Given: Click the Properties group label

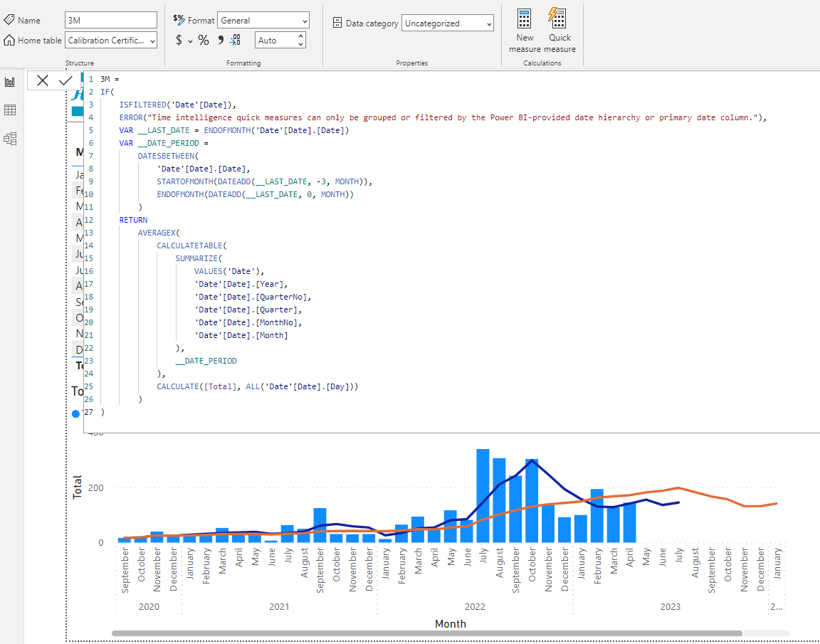Looking at the screenshot, I should pyautogui.click(x=412, y=63).
